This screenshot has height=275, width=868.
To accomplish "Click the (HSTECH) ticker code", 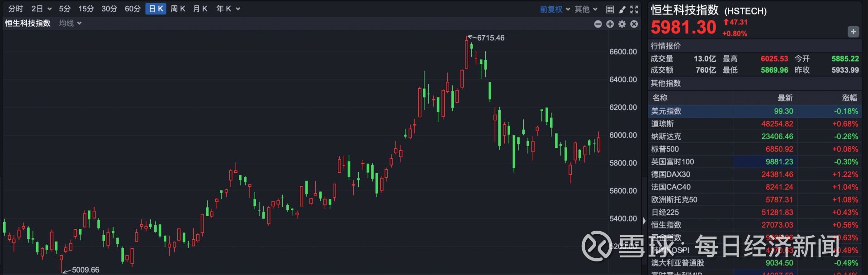I will click(x=745, y=11).
